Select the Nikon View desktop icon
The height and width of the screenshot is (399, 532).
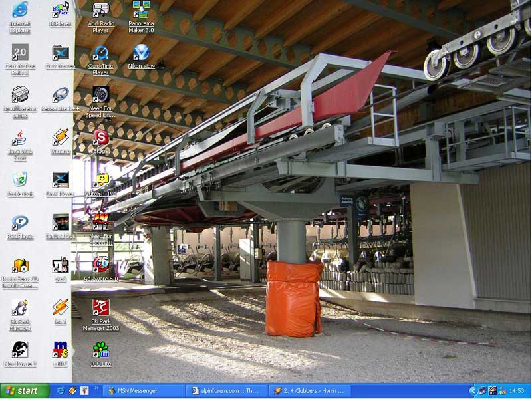141,53
